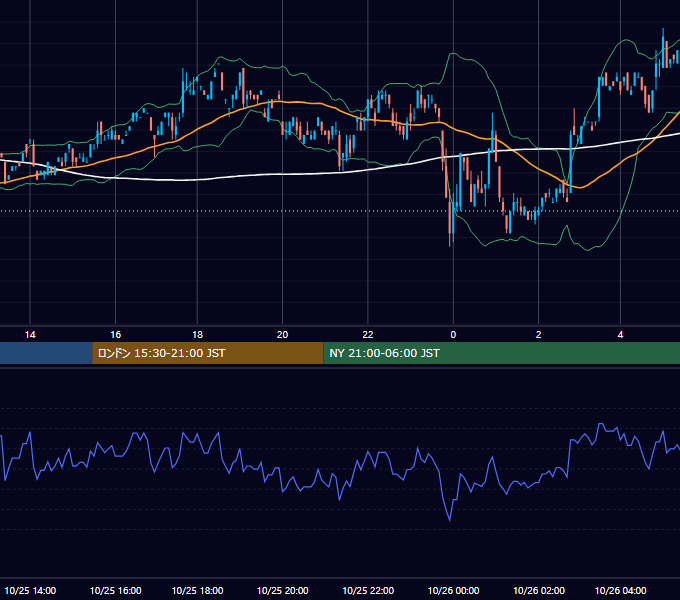Click the 10/25 18:00 date label
Viewport: 680px width, 600px height.
click(197, 590)
